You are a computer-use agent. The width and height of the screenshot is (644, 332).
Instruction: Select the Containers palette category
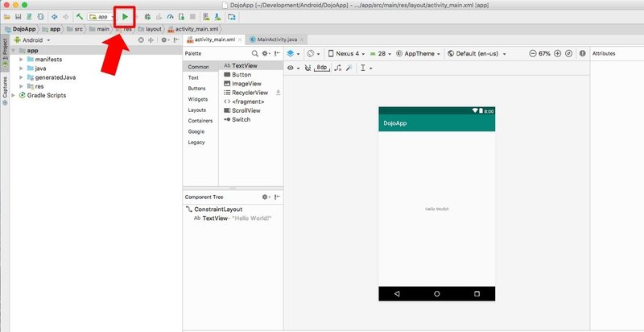tap(200, 121)
